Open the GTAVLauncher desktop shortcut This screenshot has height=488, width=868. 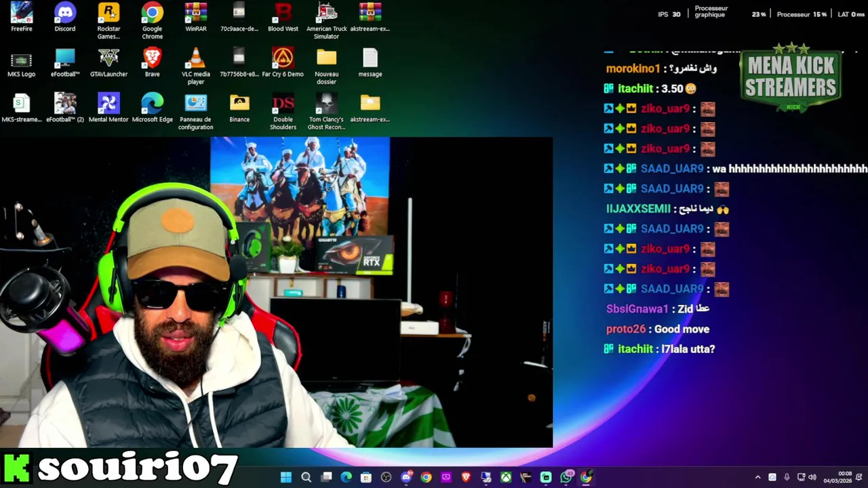click(x=108, y=63)
